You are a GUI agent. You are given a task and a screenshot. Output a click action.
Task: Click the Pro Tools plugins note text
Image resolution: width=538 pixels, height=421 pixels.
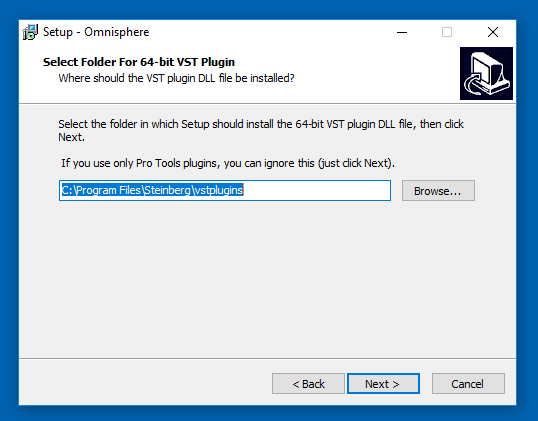point(228,163)
